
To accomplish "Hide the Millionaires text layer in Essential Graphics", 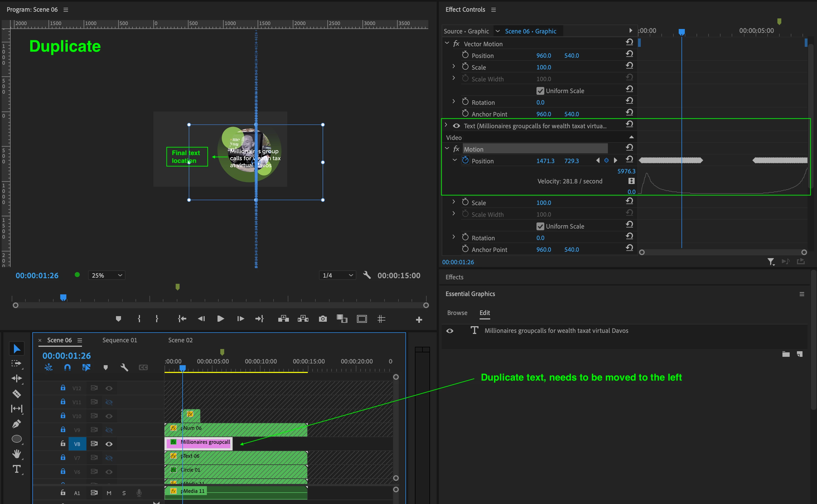I will pos(450,331).
